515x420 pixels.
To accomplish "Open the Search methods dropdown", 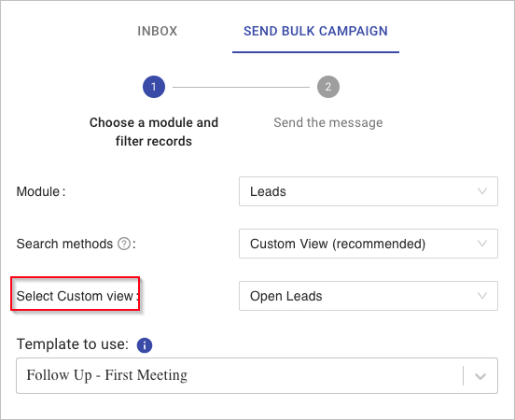I will (x=369, y=244).
